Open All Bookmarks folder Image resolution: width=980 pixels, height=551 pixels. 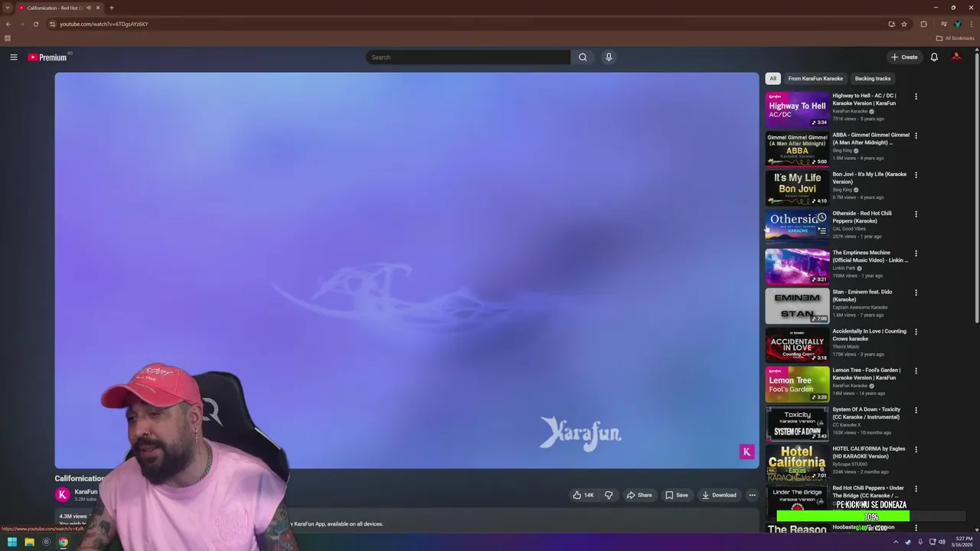[955, 38]
